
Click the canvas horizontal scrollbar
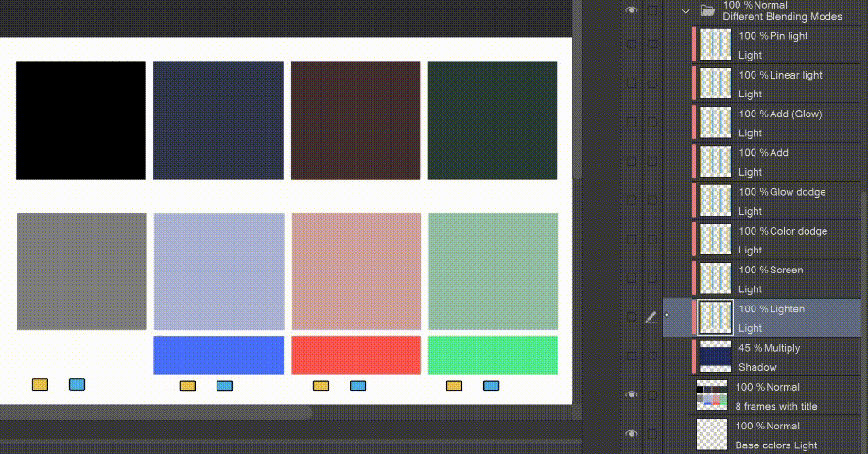tap(156, 412)
